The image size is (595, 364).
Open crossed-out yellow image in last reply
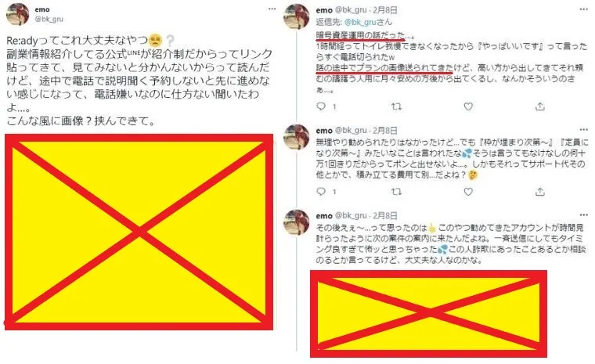coord(428,314)
